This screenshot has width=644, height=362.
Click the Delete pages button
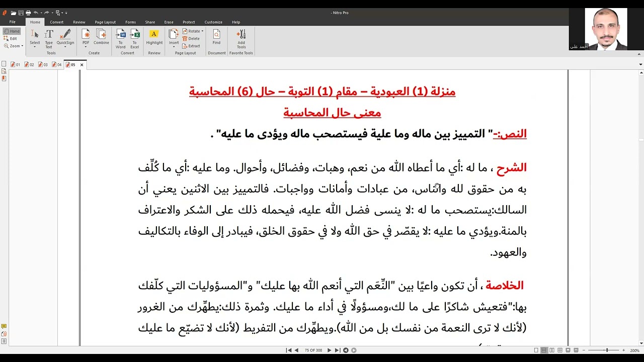[x=191, y=39]
